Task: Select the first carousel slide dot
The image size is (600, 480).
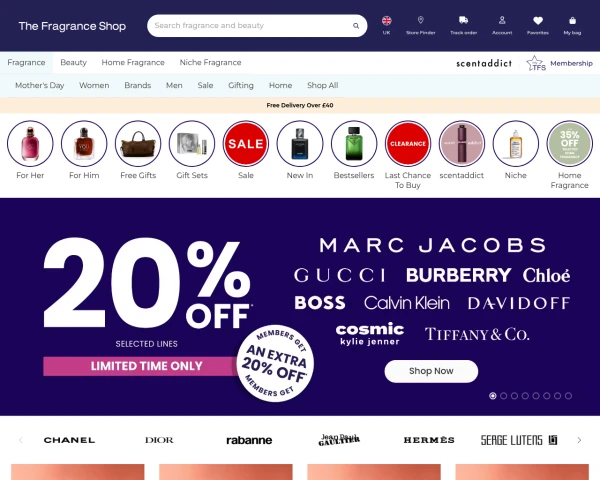Action: [493, 396]
